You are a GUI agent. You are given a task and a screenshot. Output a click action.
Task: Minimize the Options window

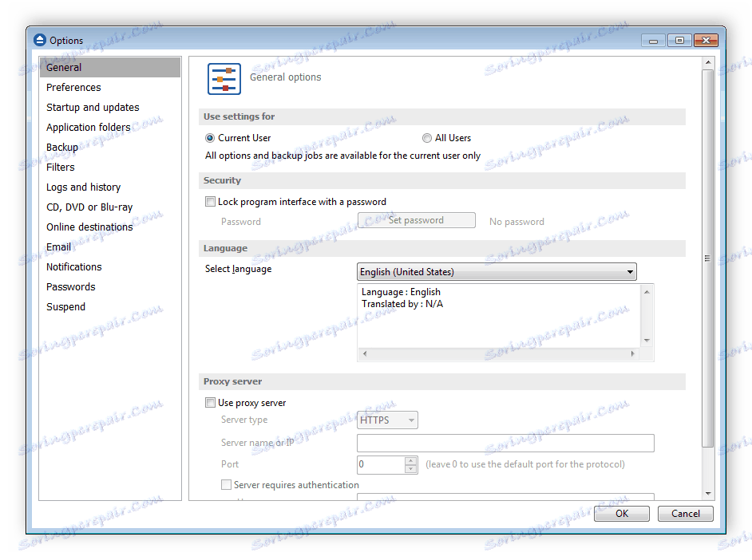(653, 41)
